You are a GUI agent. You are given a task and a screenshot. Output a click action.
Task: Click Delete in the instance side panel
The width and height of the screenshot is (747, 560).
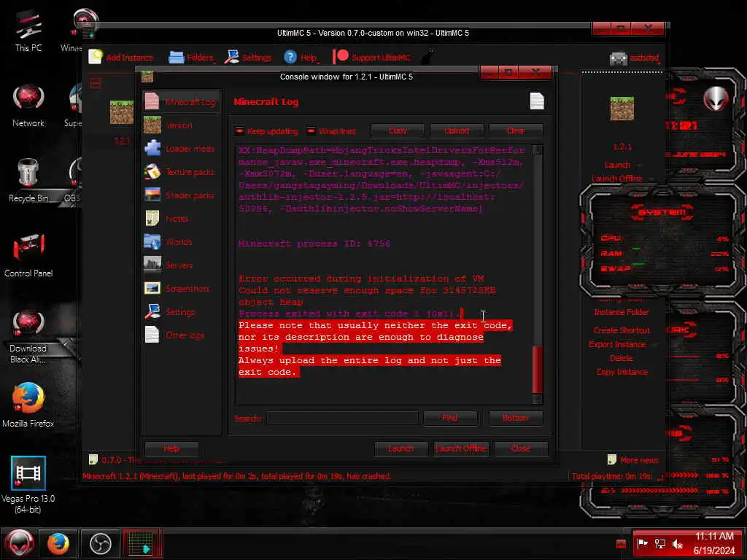pos(622,358)
